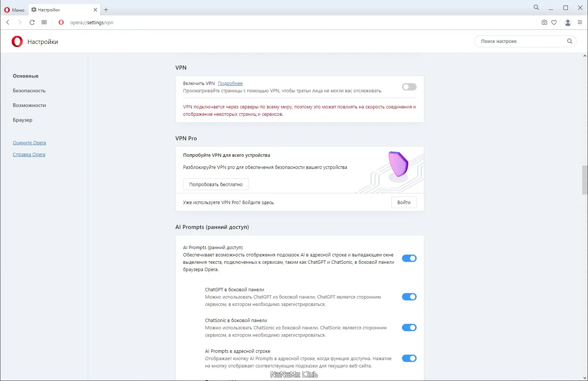Open bookmarks heart icon
Screen dimensions: 588x381
point(554,22)
